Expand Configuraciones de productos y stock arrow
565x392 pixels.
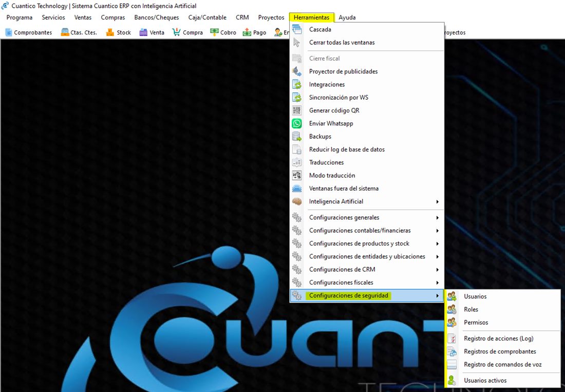click(437, 244)
